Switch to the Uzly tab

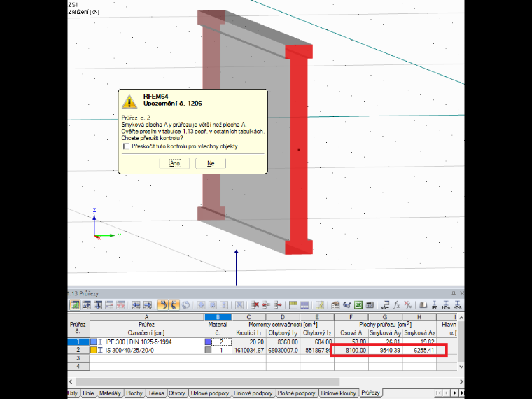[73, 393]
